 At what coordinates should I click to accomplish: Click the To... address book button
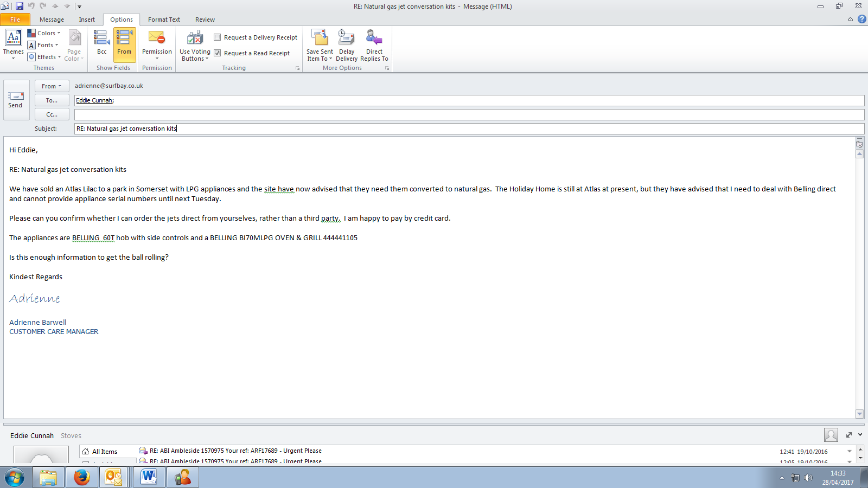coord(52,100)
